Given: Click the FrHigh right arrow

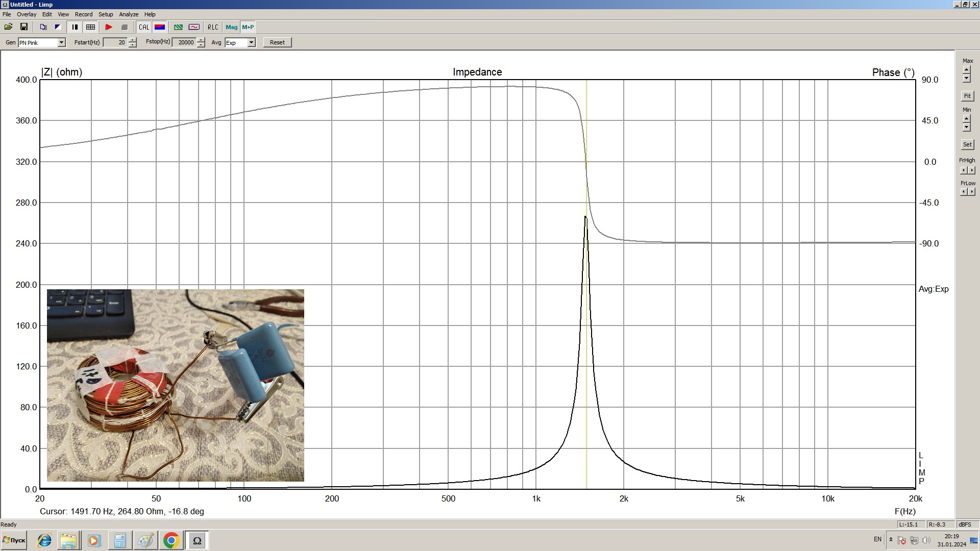Looking at the screenshot, I should (971, 170).
